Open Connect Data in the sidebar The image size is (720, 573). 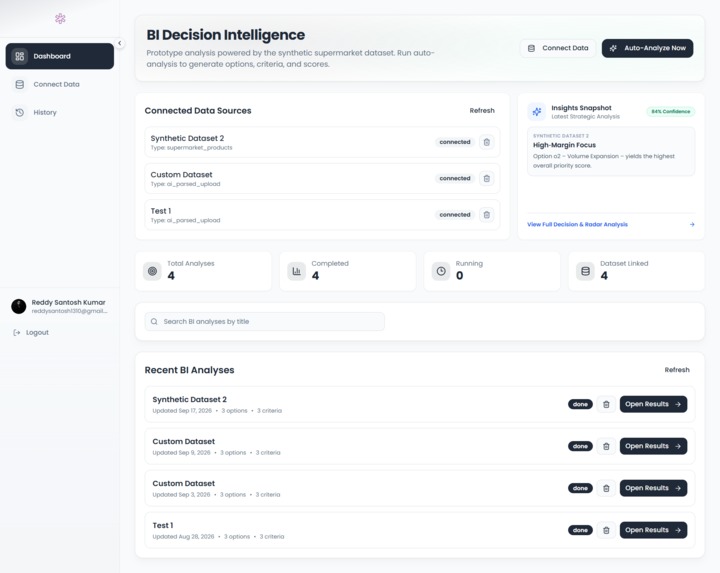point(60,84)
